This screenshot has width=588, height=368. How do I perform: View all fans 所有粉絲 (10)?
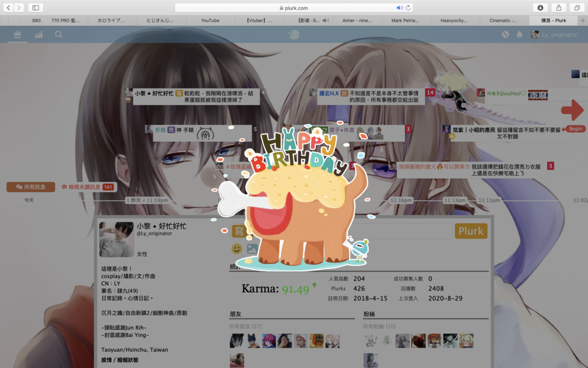click(x=379, y=327)
